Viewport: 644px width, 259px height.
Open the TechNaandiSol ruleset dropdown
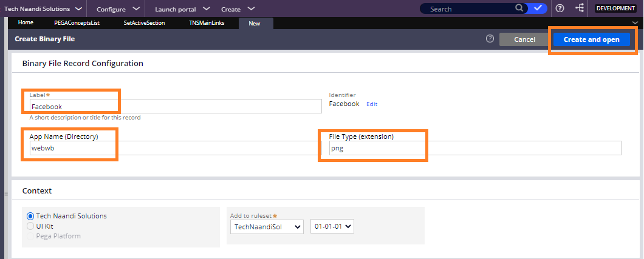click(267, 227)
